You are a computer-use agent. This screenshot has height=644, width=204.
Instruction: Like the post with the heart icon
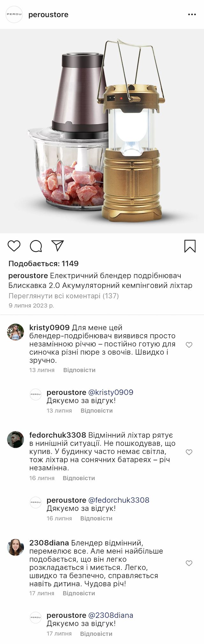click(x=14, y=246)
